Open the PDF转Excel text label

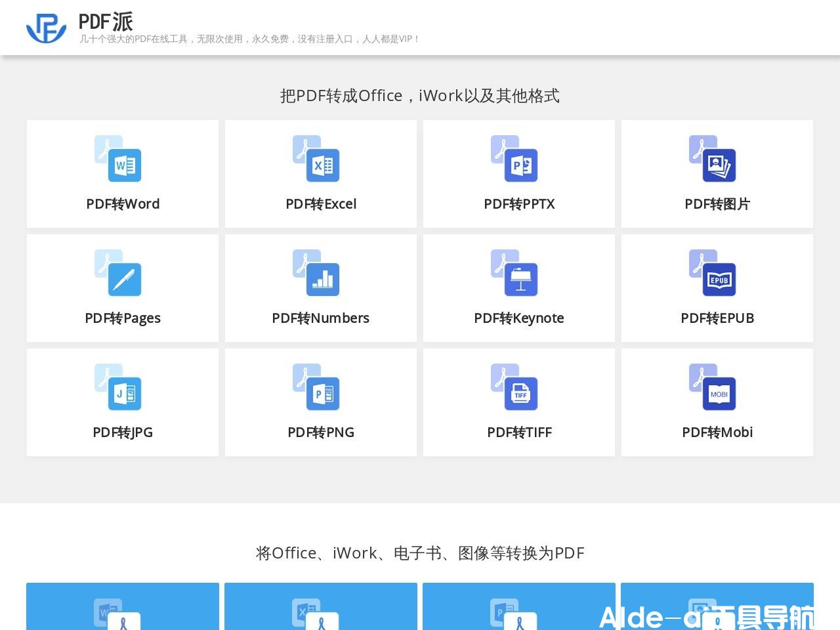point(321,204)
